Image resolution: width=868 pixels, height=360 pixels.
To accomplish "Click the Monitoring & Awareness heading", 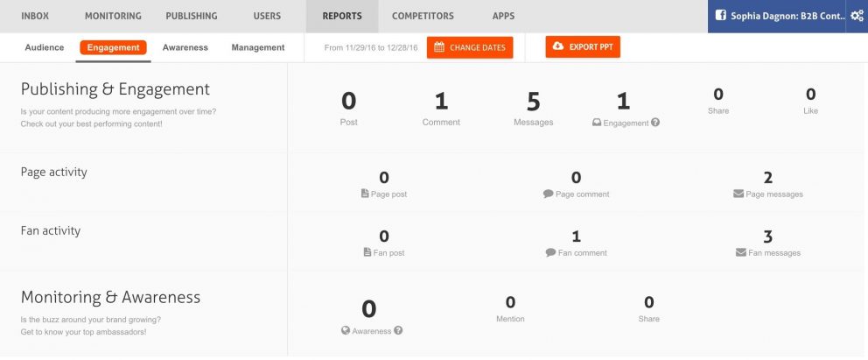I will [110, 297].
